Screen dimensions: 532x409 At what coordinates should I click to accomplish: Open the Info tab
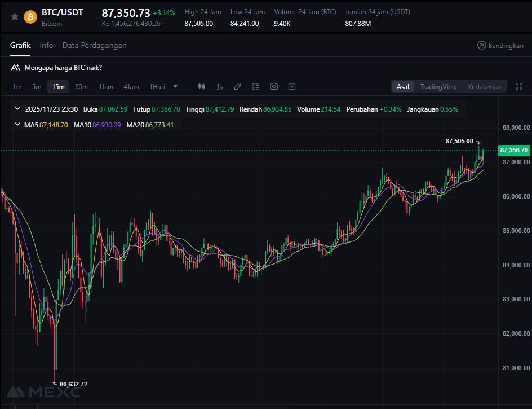(46, 45)
